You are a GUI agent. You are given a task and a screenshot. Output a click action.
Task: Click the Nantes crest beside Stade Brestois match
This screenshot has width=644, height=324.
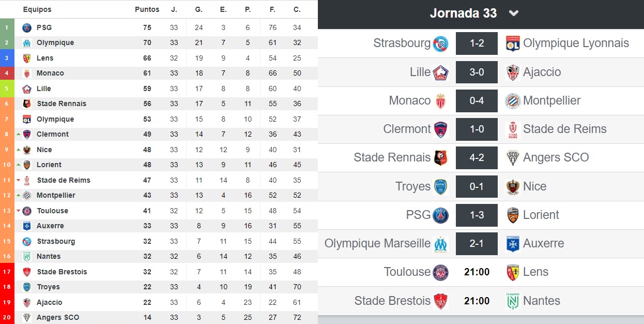pos(513,301)
